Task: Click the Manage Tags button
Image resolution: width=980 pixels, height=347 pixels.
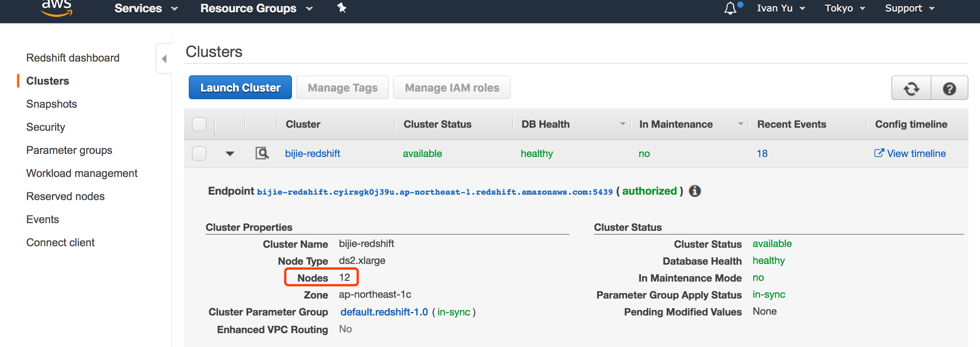Action: tap(342, 88)
